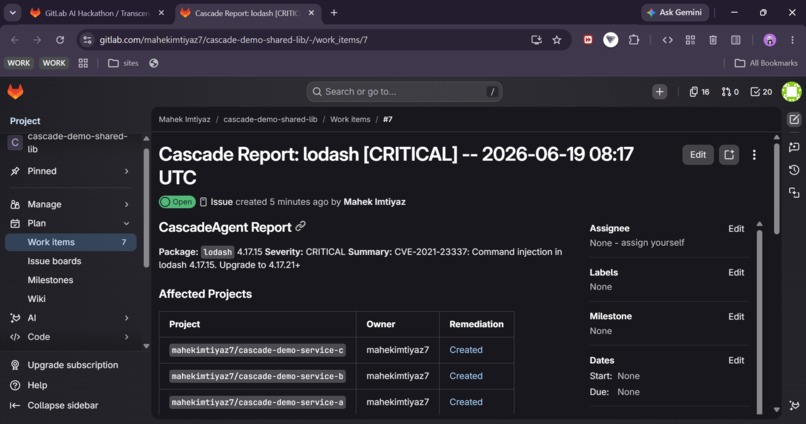Open a new browser tab
The height and width of the screenshot is (424, 806).
(334, 13)
